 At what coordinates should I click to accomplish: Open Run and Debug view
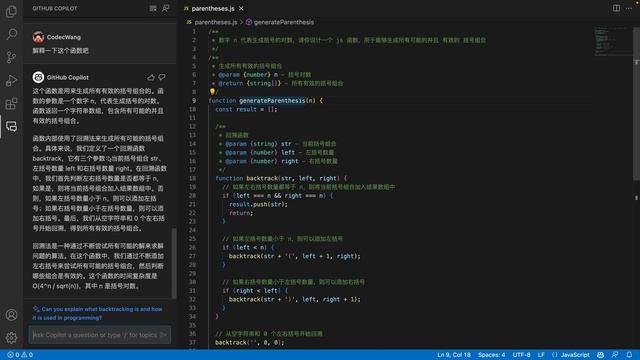click(11, 80)
